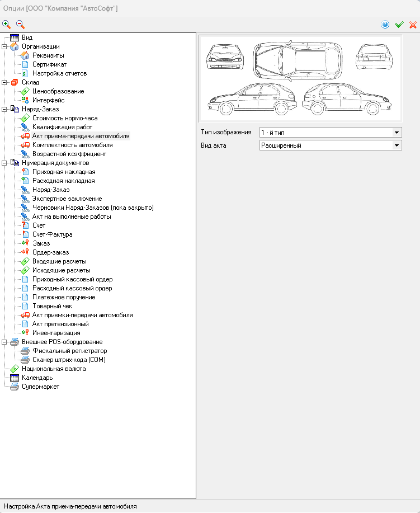Viewport: 420px width, 513px height.
Task: Cancel with the red X icon
Action: point(413,25)
